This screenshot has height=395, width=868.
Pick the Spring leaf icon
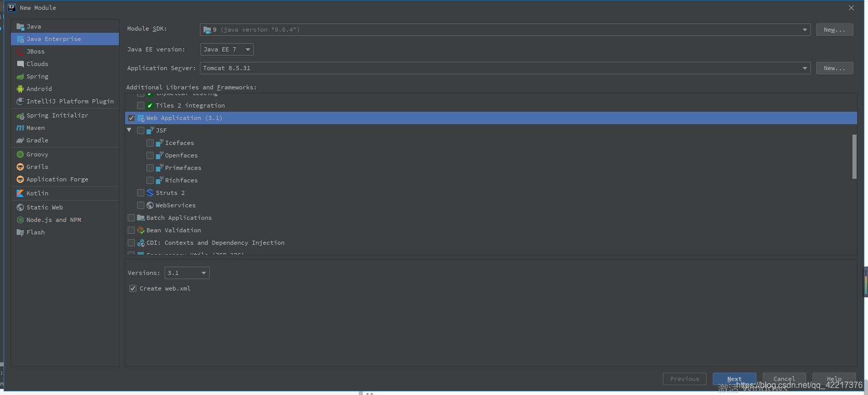(20, 76)
